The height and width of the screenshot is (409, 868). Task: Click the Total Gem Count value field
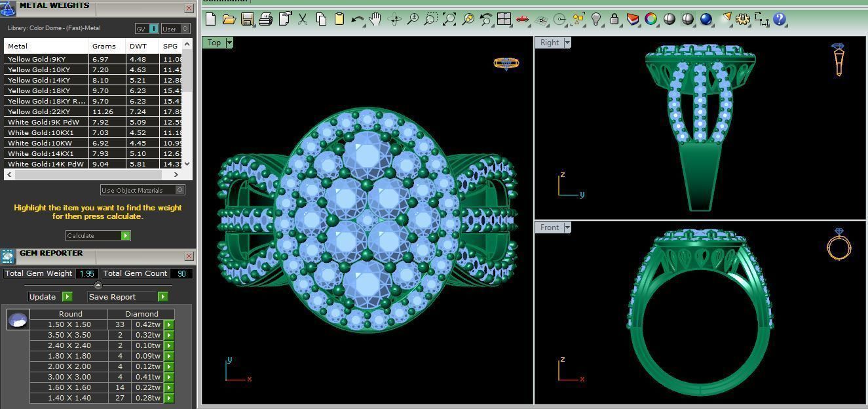(181, 273)
